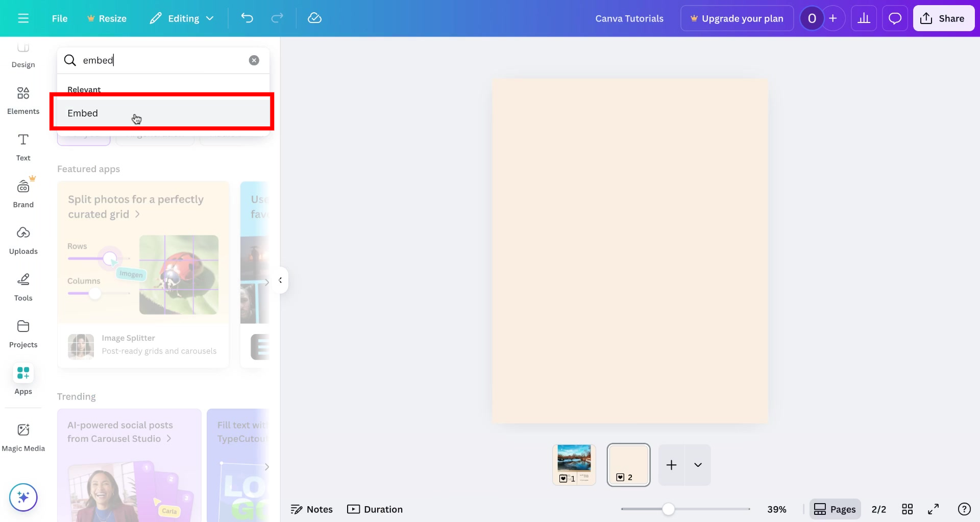The width and height of the screenshot is (980, 522).
Task: Open the comments panel
Action: 895,18
